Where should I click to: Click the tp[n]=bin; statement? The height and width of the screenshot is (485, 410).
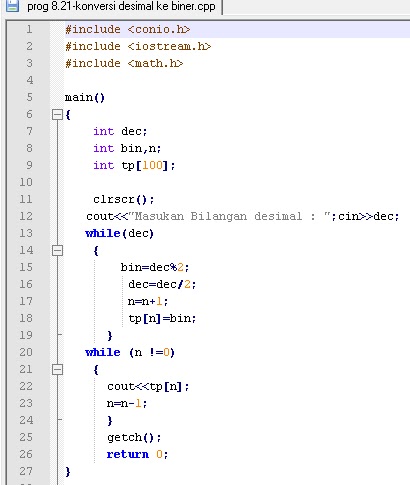tap(162, 318)
